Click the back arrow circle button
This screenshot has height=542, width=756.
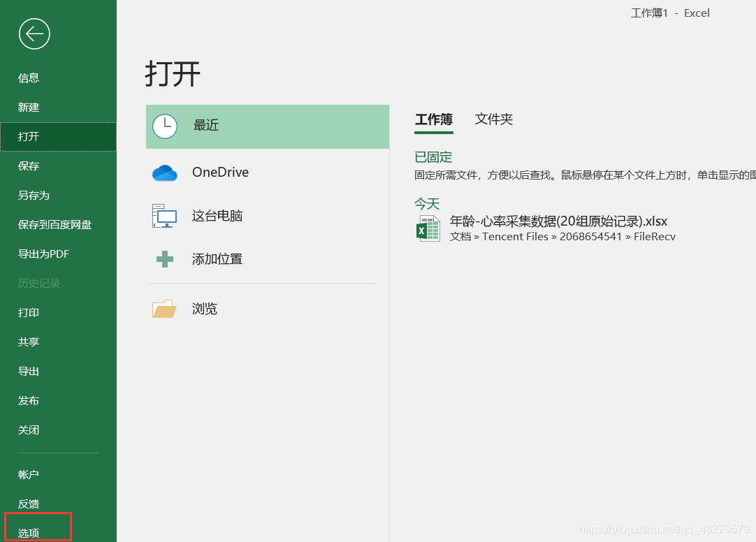[x=34, y=34]
